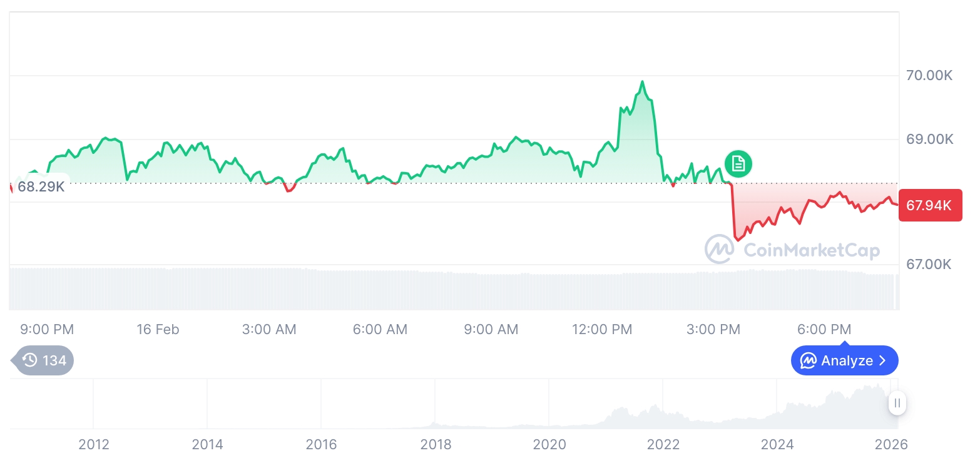980x458 pixels.
Task: Click the green news document icon on chart
Action: tap(738, 164)
